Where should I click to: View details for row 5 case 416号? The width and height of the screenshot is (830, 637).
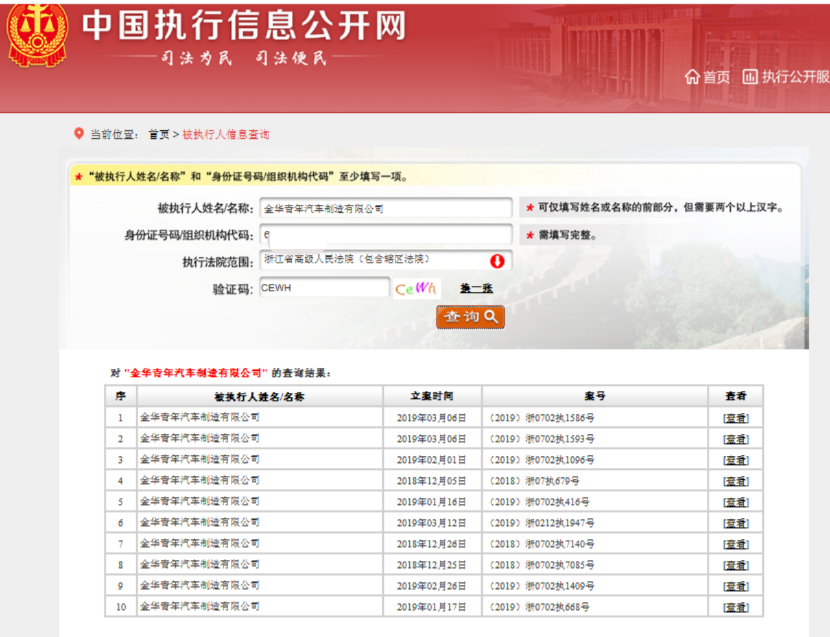tap(736, 502)
